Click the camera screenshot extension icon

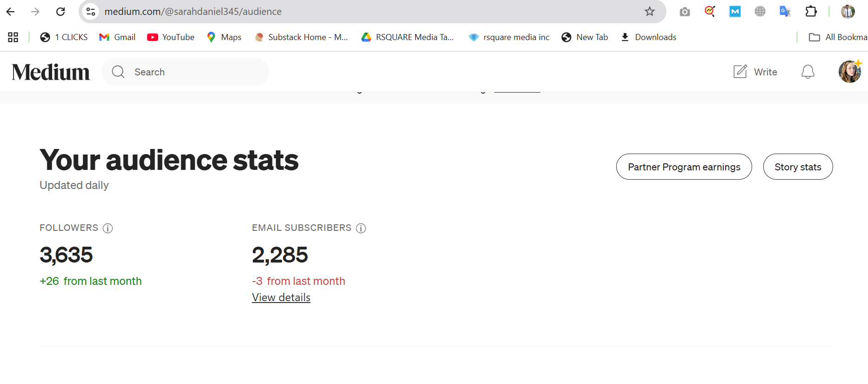coord(685,12)
